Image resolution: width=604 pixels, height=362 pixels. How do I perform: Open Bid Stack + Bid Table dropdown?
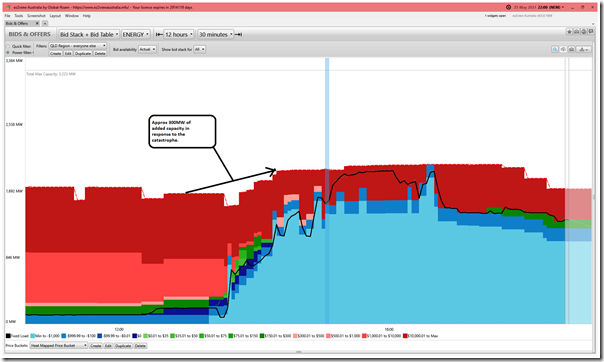[89, 34]
